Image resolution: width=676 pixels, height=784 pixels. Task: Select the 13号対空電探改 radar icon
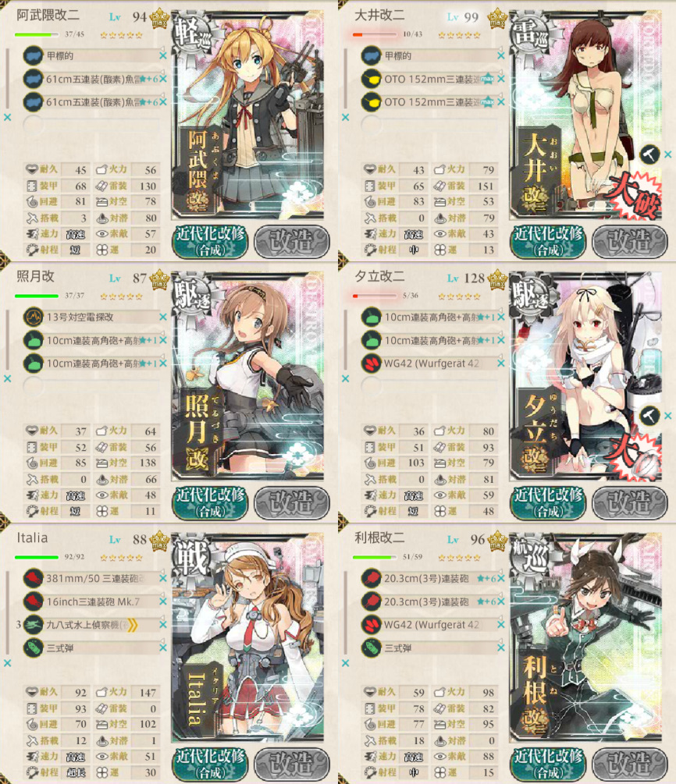click(33, 317)
